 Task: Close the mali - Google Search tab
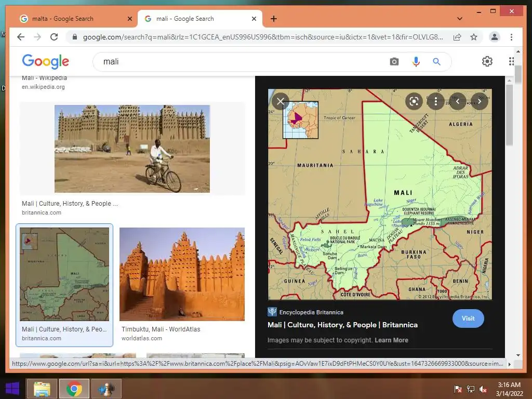click(254, 19)
